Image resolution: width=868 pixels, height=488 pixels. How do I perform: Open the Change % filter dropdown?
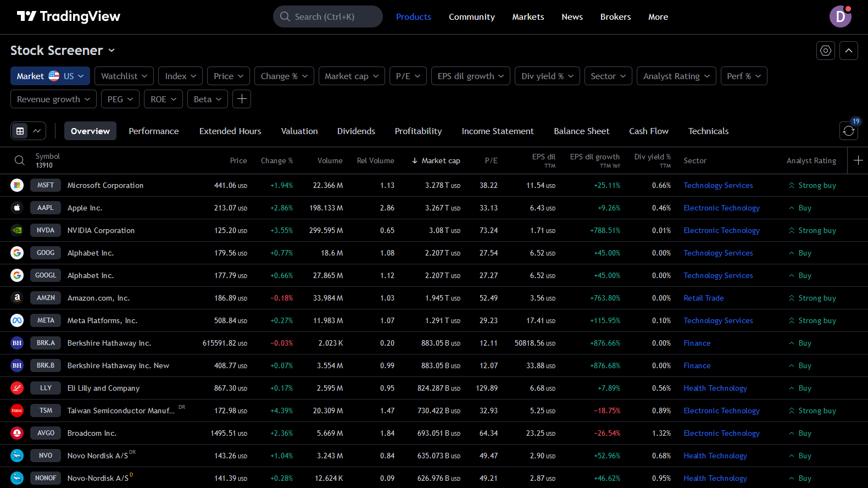pos(284,76)
